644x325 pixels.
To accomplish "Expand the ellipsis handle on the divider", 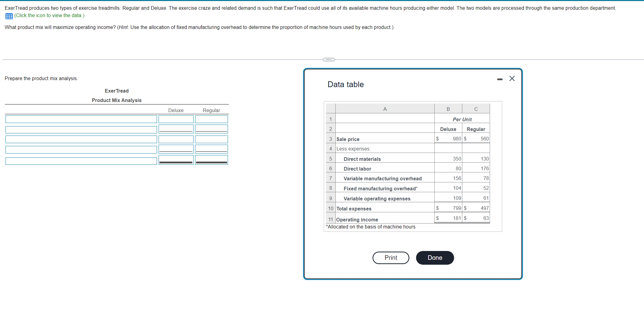I will tap(329, 59).
